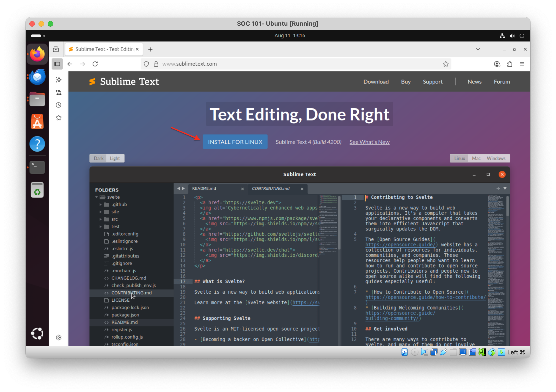Expand the test folder
Screen dimensions: 556x392
(100, 226)
